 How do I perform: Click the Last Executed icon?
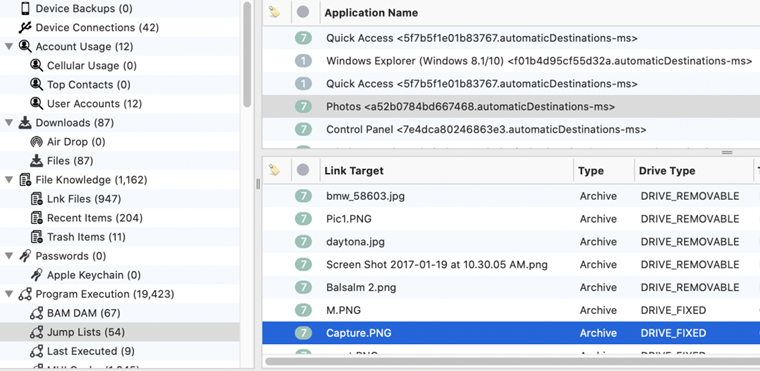coord(36,351)
